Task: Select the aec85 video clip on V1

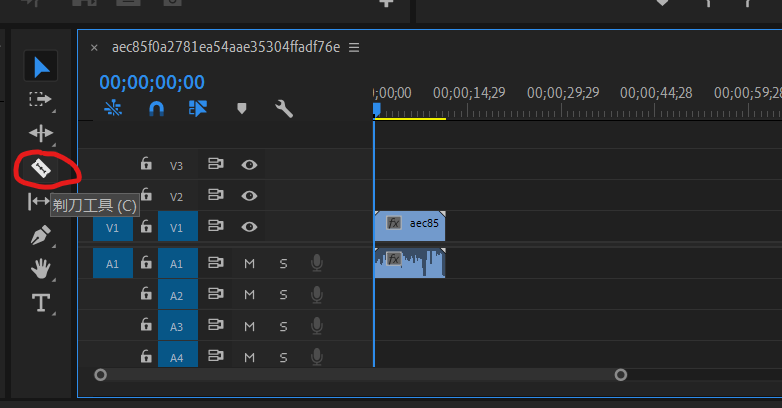Action: (410, 224)
